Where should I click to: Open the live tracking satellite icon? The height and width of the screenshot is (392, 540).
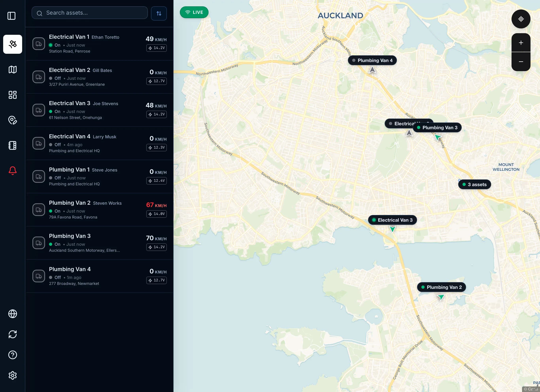pos(13,44)
